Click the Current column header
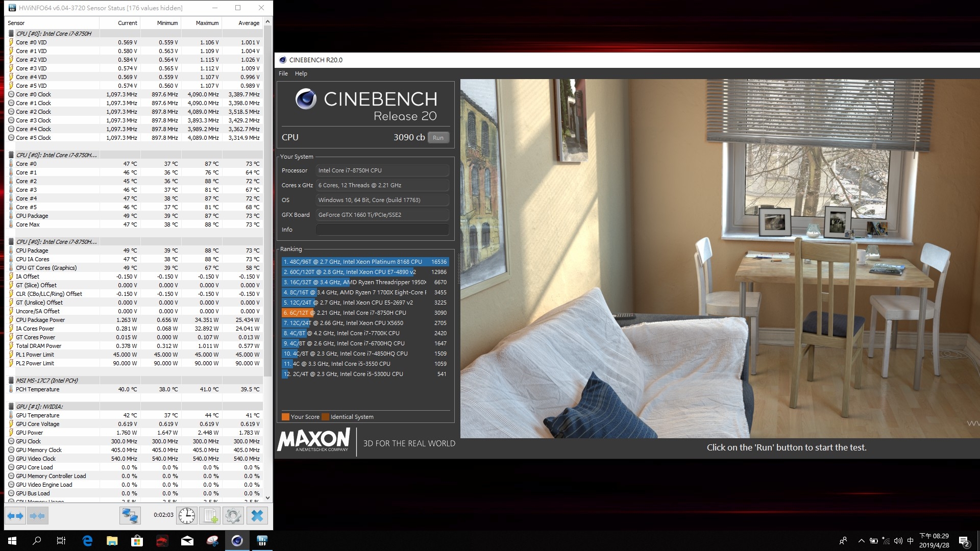The height and width of the screenshot is (551, 980). coord(120,23)
